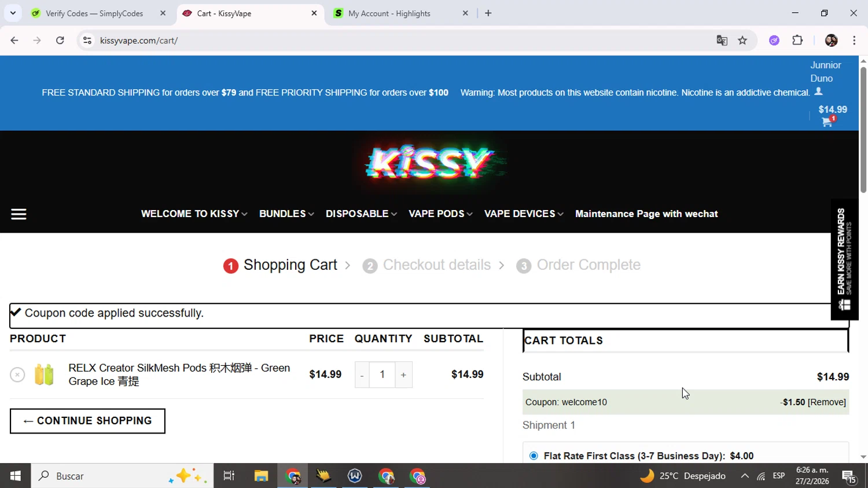Screen dimensions: 868x488
Task: Open Task View on the taskbar
Action: (x=229, y=476)
